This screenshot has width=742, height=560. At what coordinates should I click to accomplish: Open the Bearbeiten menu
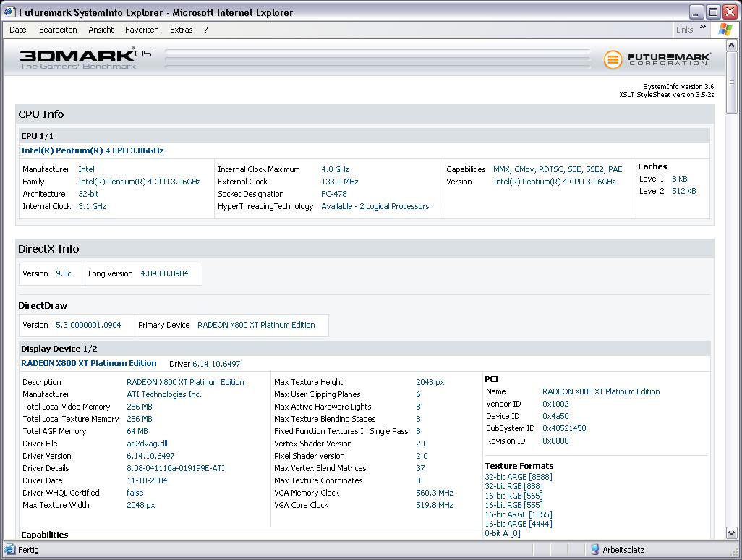(58, 30)
